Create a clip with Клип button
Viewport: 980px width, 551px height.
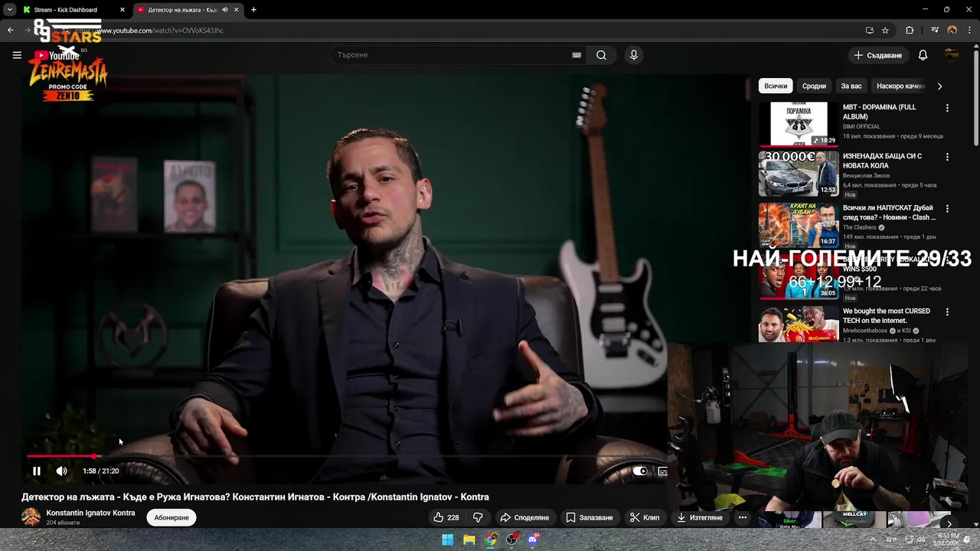tap(645, 517)
